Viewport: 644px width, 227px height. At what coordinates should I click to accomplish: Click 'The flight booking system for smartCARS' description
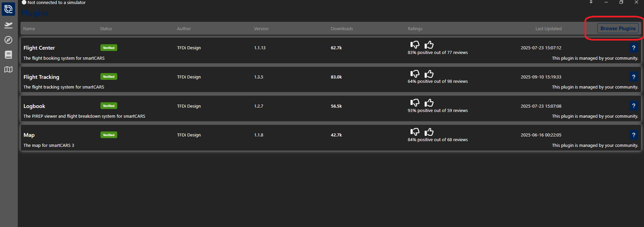(x=64, y=58)
